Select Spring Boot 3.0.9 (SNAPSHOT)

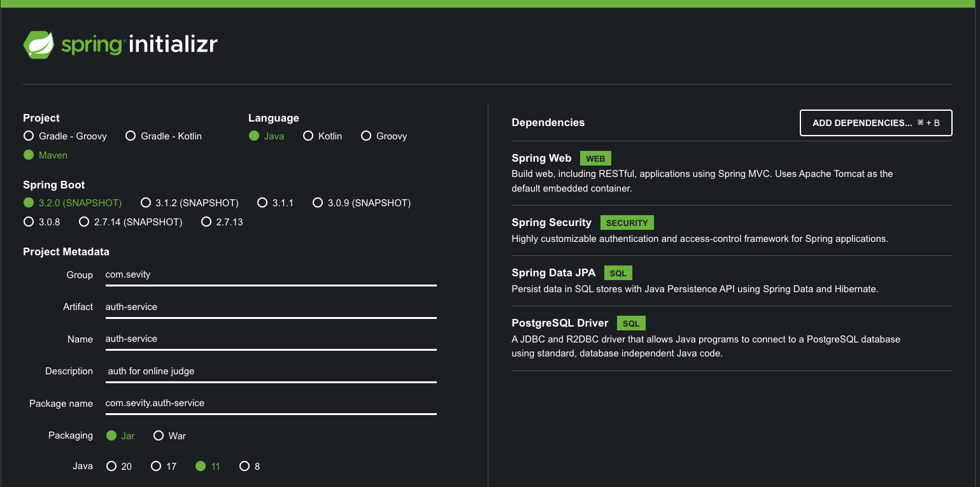tap(362, 203)
